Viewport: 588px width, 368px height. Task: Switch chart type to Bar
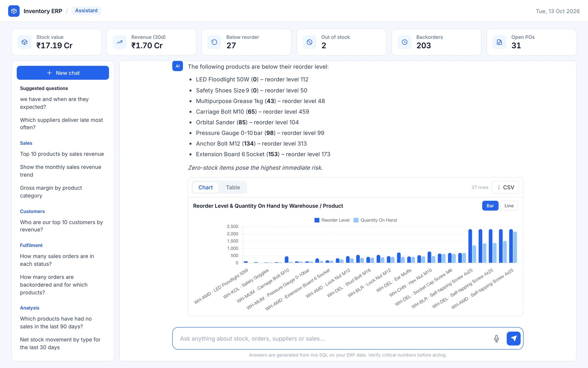click(x=490, y=206)
